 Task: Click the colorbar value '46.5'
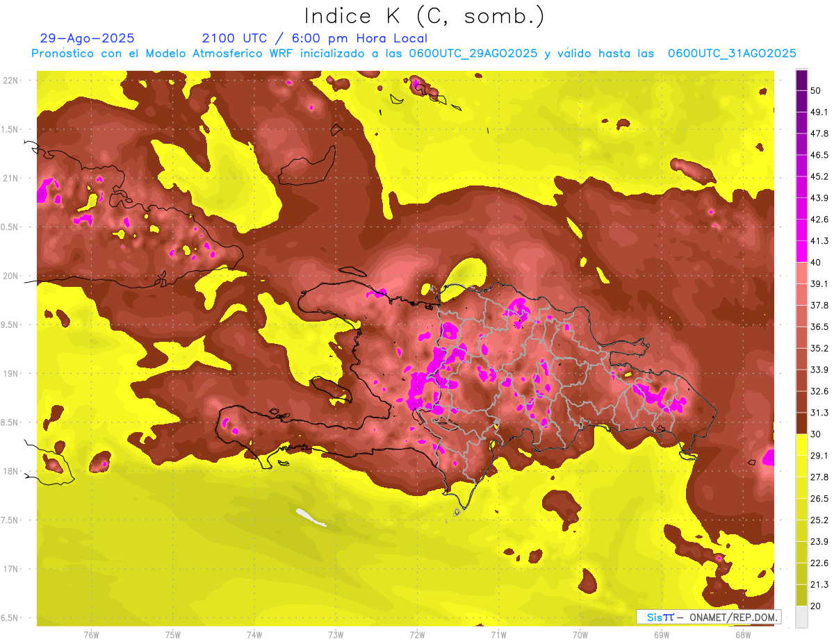[819, 155]
